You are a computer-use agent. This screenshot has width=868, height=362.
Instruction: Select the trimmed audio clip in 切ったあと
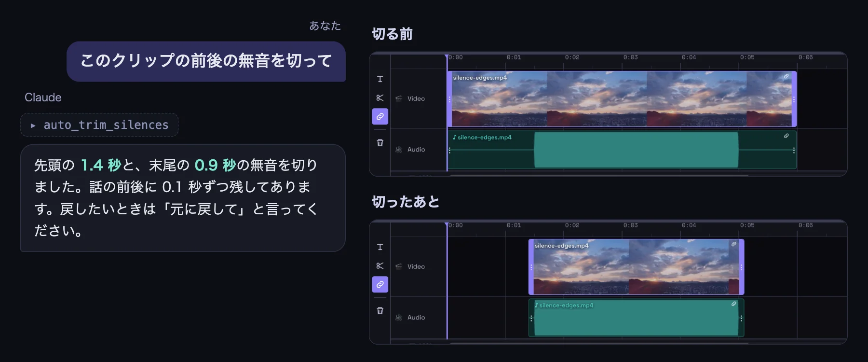(x=637, y=318)
